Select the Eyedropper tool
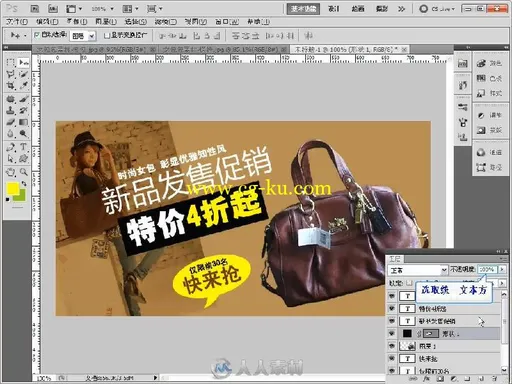This screenshot has height=384, width=512. point(23,86)
